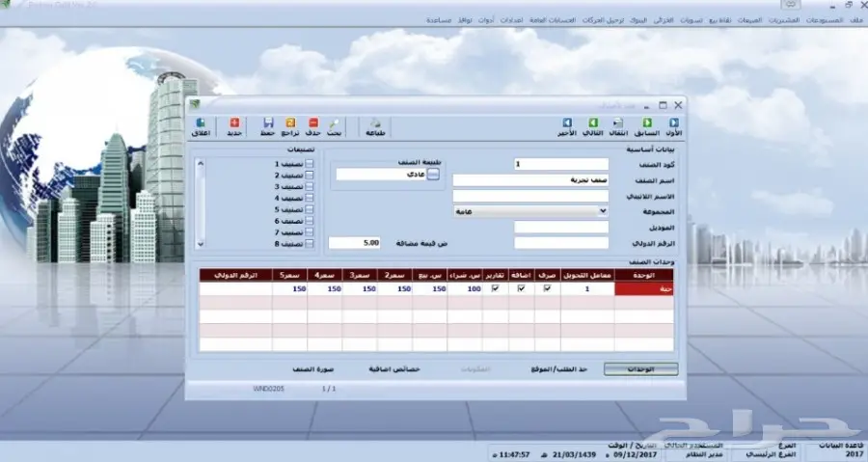Viewport: 868px width, 462px height.
Task: Switch to the حد الطلب/الموقع tab
Action: coord(559,369)
